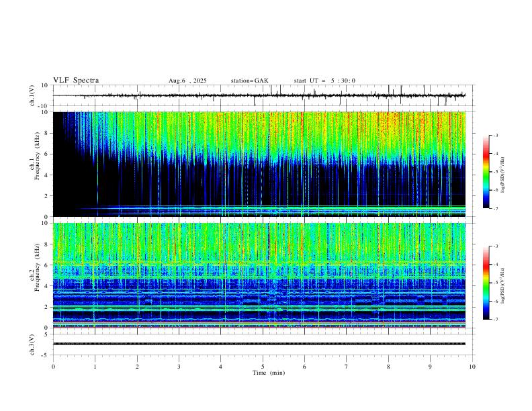
Task: Select the date text "Aug.6 , 2025"
Action: pyautogui.click(x=187, y=81)
